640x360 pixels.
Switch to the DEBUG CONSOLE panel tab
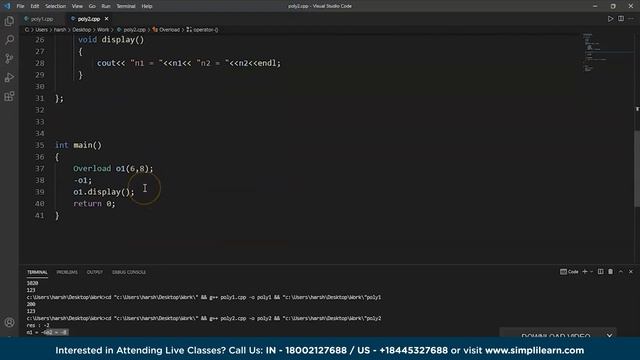click(x=129, y=272)
